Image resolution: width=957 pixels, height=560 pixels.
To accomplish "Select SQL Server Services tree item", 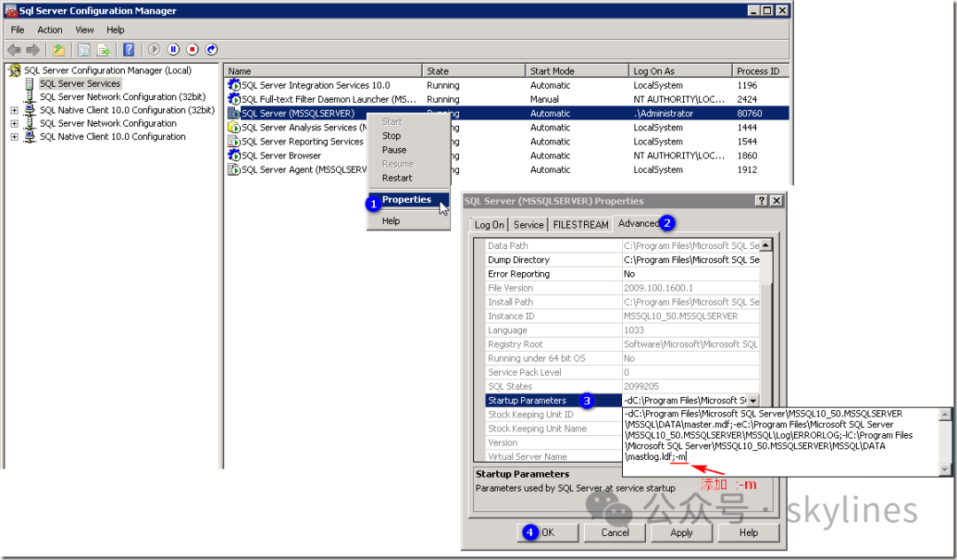I will [x=80, y=83].
